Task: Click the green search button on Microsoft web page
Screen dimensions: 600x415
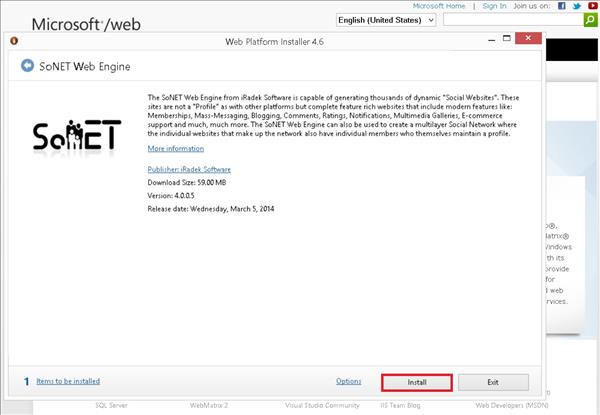Action: [590, 20]
